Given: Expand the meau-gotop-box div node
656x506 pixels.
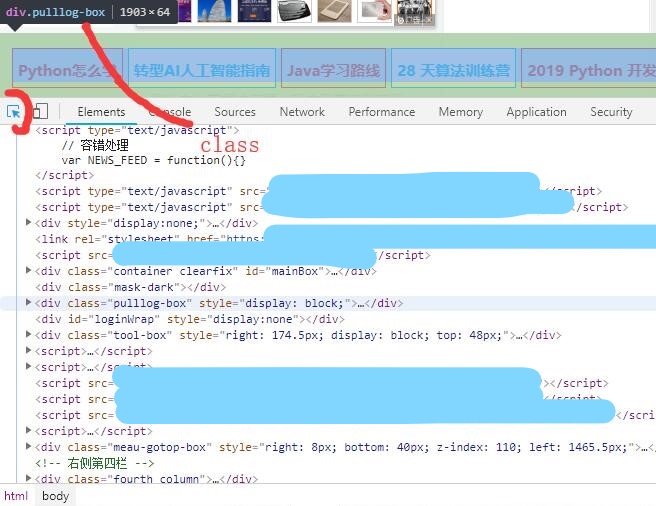Looking at the screenshot, I should tap(28, 447).
